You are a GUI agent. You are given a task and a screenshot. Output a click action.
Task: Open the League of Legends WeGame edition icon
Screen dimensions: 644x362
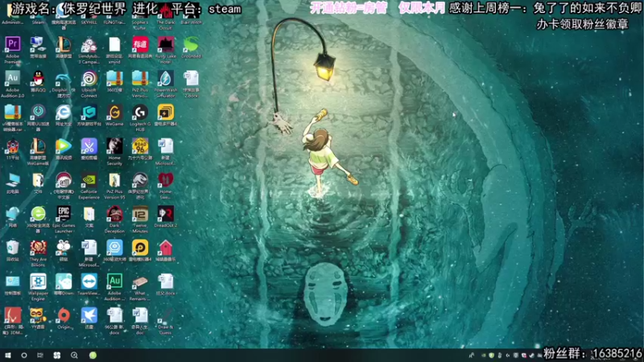coord(38,146)
